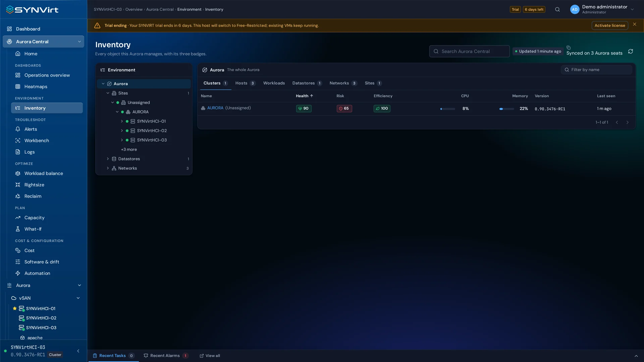This screenshot has height=362, width=644.
Task: Open Rightsize optimization
Action: [47, 185]
